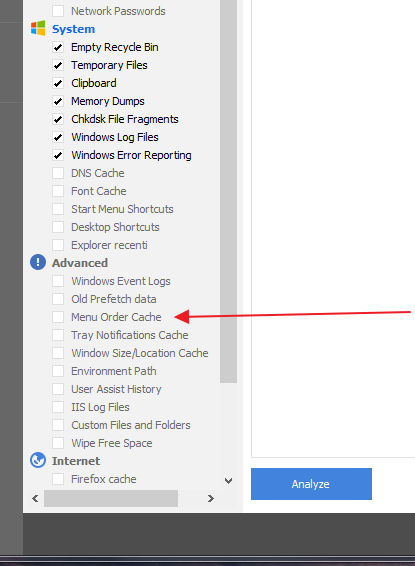This screenshot has height=566, width=415.
Task: Click the Custom Files and Folders label
Action: (x=131, y=425)
